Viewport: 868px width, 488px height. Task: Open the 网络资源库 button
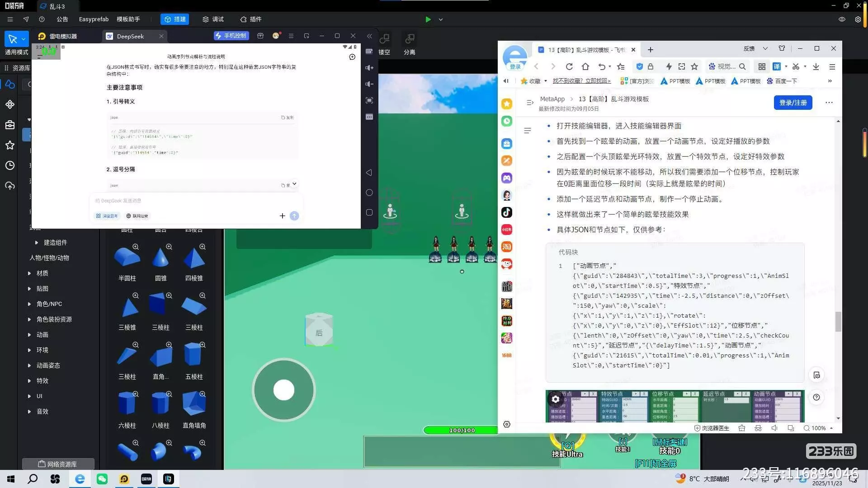click(x=58, y=464)
